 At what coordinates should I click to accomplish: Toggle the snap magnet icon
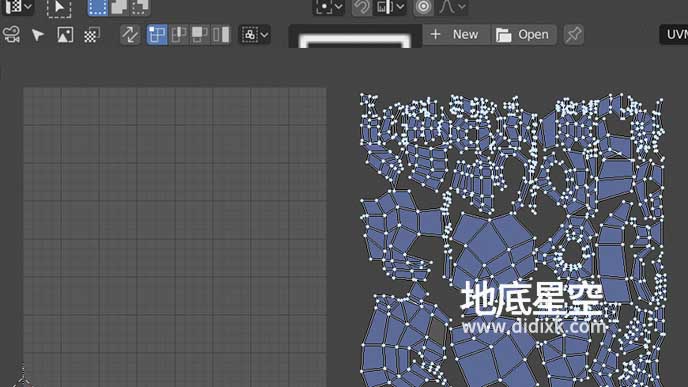362,7
